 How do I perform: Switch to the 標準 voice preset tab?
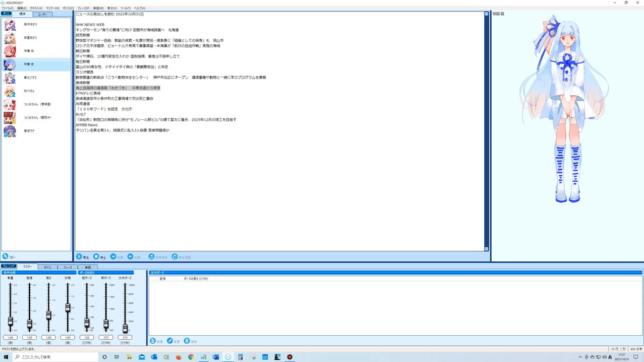tap(22, 14)
